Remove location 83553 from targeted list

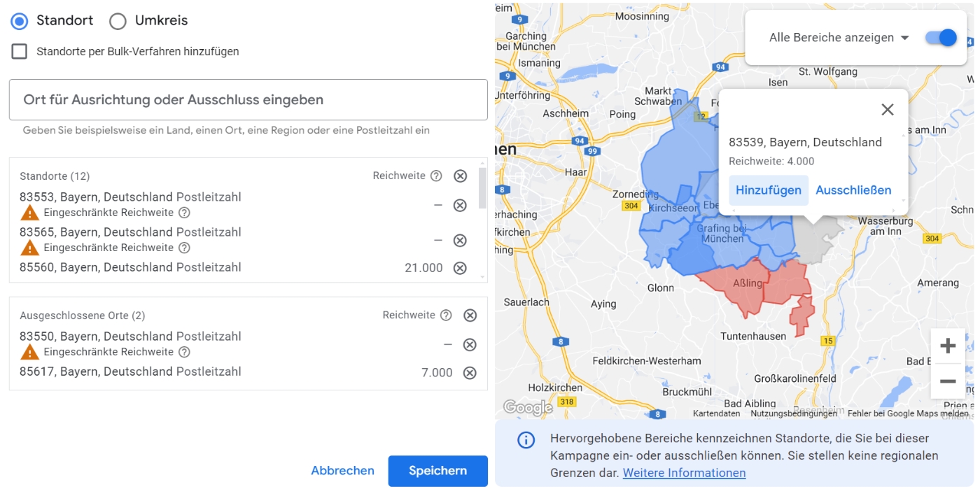[460, 205]
